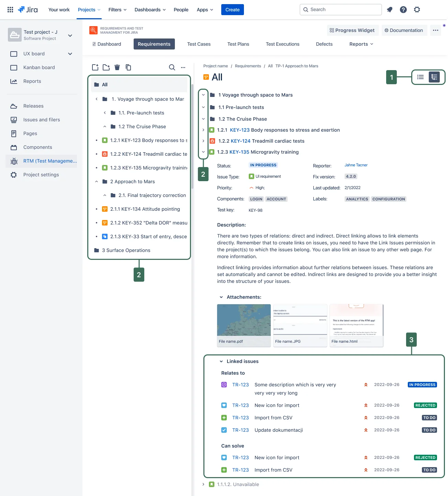Open KEY-124 Treadmill cardiac tests link
This screenshot has height=496, width=448.
click(240, 141)
